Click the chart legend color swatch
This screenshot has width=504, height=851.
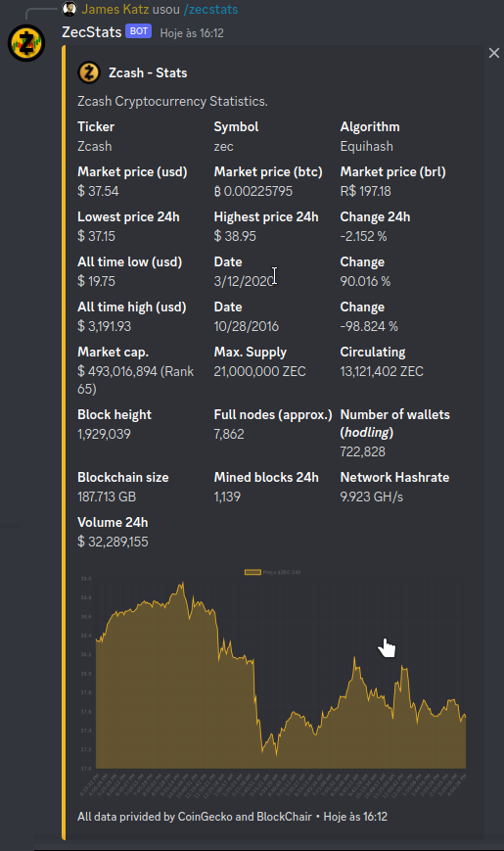pos(252,572)
